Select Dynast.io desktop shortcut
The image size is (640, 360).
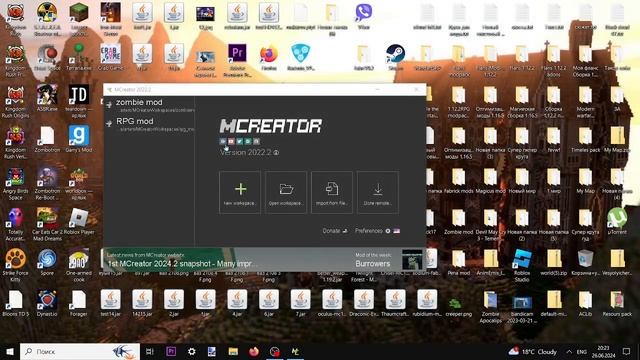click(47, 303)
